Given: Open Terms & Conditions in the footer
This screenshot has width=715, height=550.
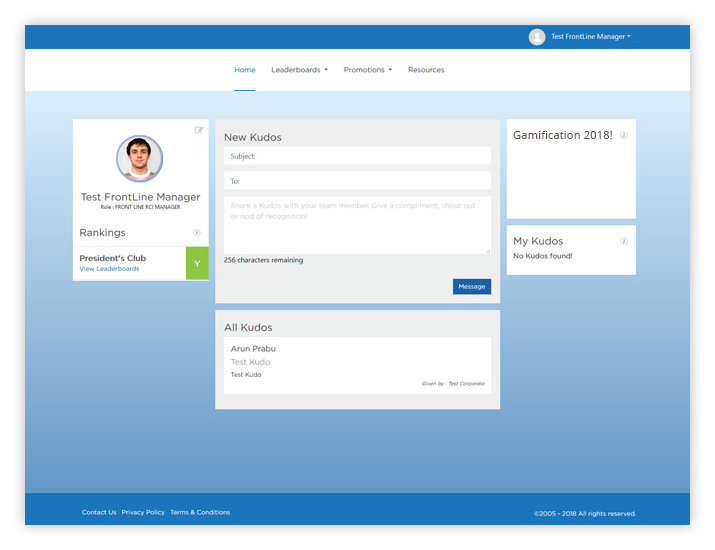Looking at the screenshot, I should (200, 512).
